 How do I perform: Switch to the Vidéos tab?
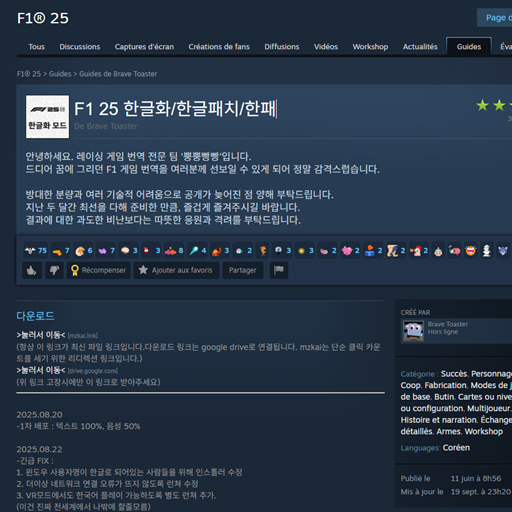click(326, 47)
